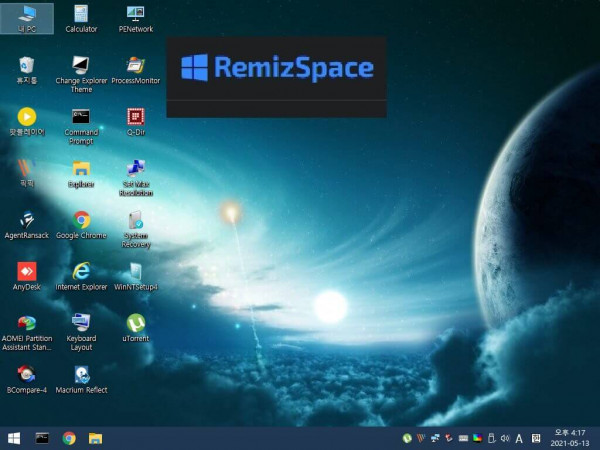Click the on-screen keyboard tray icon
Image resolution: width=600 pixels, height=450 pixels.
(463, 438)
